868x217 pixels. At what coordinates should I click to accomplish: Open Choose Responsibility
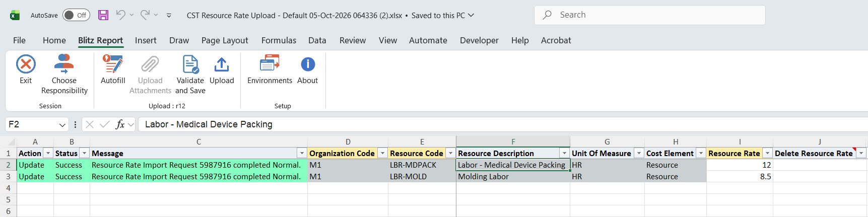[x=64, y=75]
